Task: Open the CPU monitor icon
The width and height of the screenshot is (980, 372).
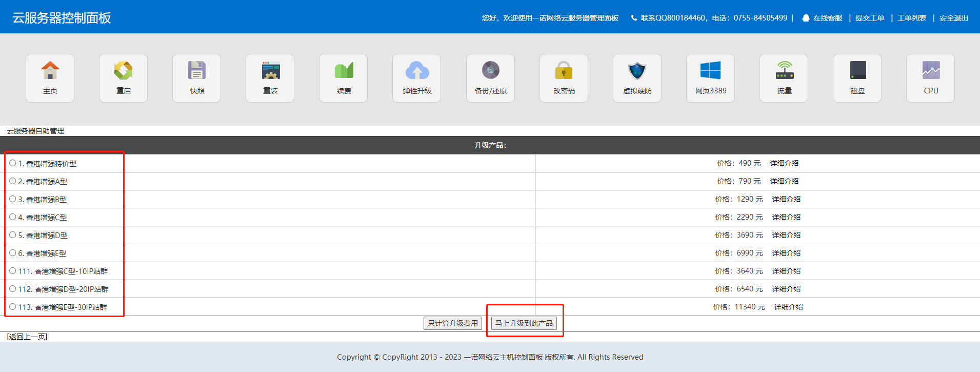Action: (x=931, y=71)
